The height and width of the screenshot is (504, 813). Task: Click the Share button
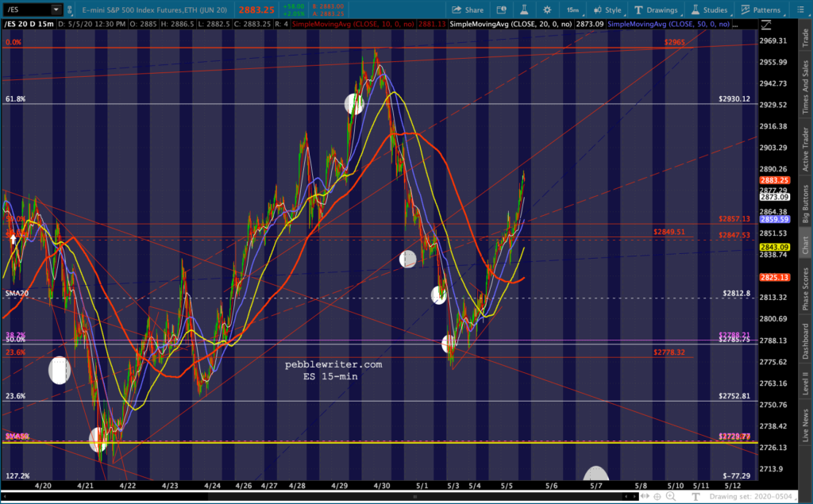tap(467, 10)
